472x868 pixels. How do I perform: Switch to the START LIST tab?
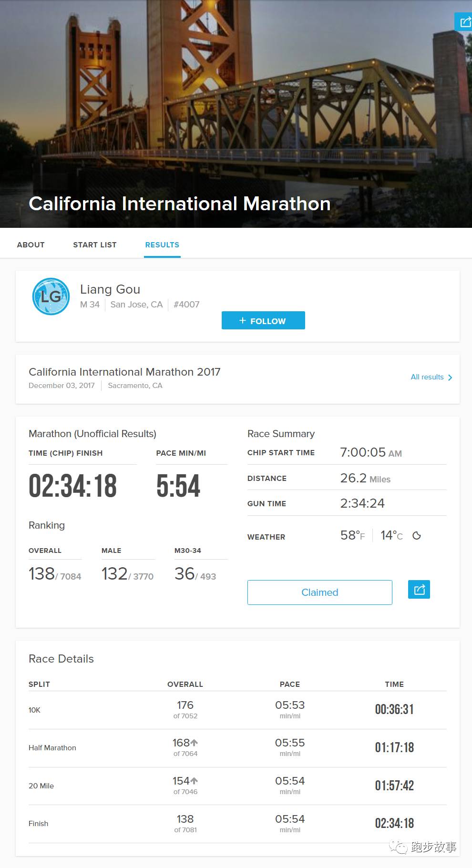94,245
